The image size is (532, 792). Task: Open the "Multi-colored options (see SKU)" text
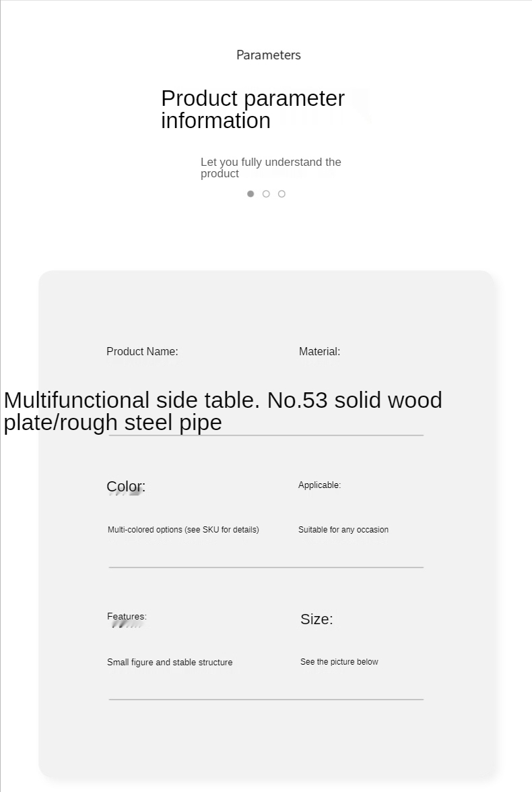pos(183,530)
